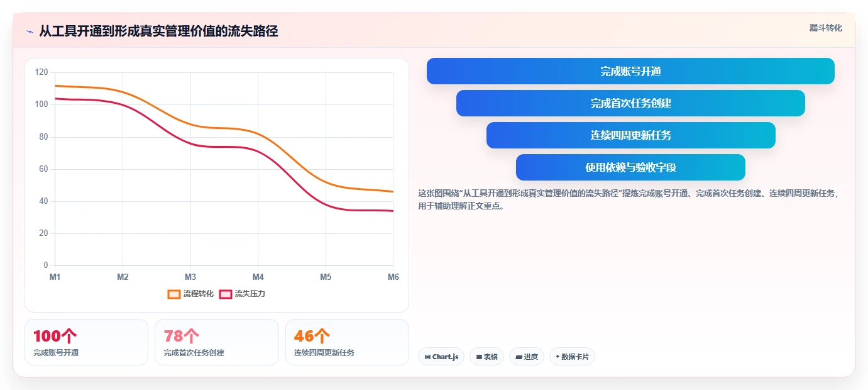Click the bar icon in the 进度 chip
Image resolution: width=868 pixels, height=390 pixels.
pyautogui.click(x=519, y=357)
